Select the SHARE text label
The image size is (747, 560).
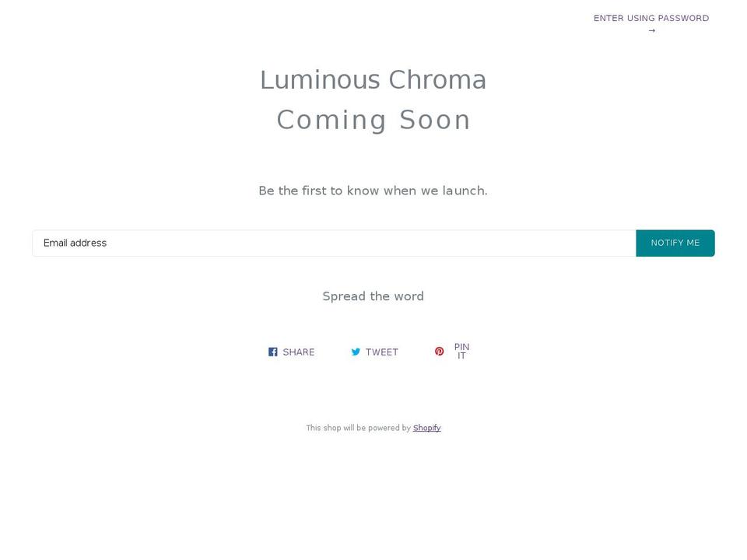[299, 352]
